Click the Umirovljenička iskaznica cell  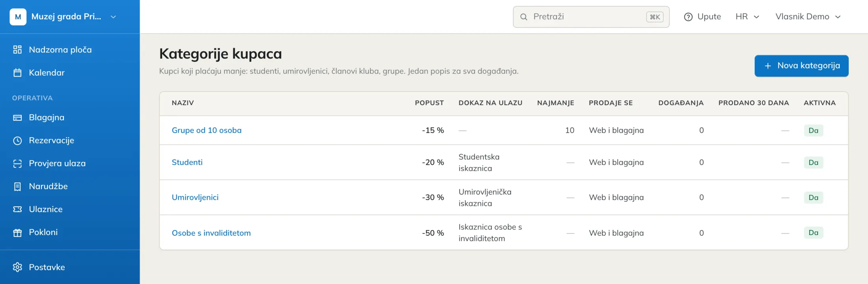[x=485, y=197]
